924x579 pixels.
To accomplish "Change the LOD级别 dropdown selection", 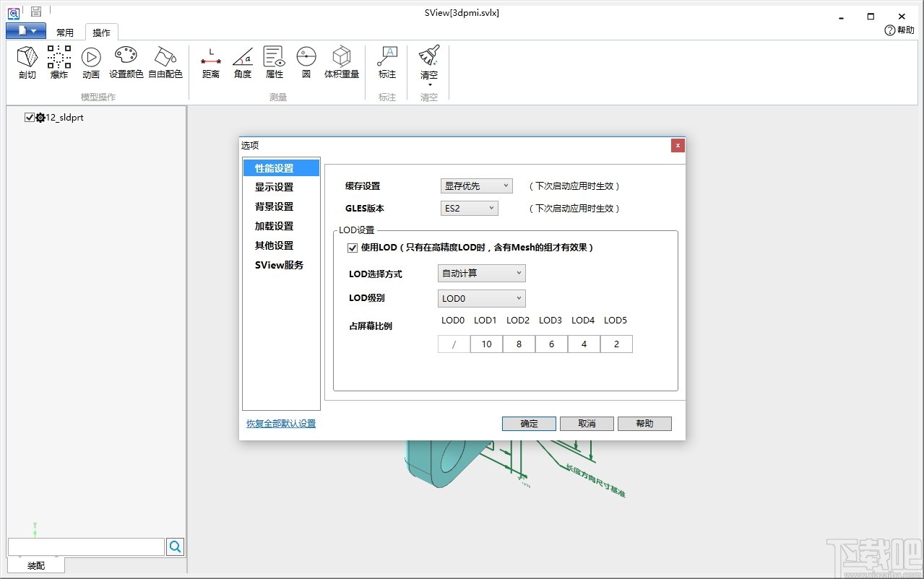I will click(480, 298).
